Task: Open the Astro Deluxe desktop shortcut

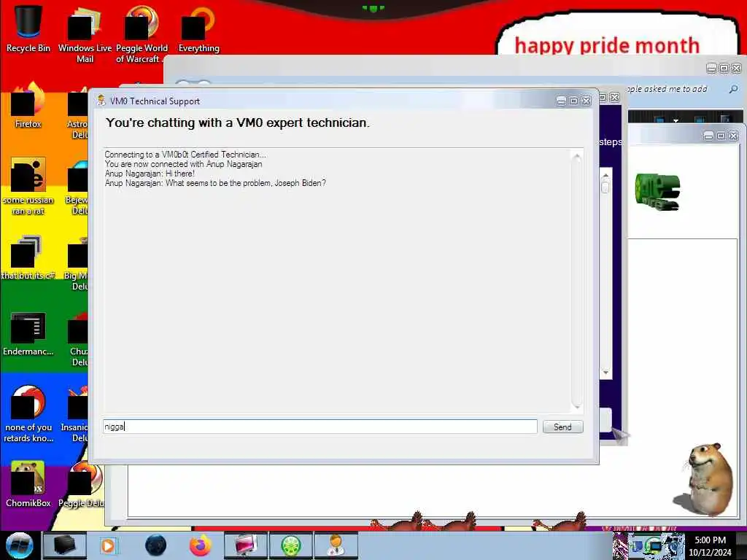Action: [x=78, y=112]
